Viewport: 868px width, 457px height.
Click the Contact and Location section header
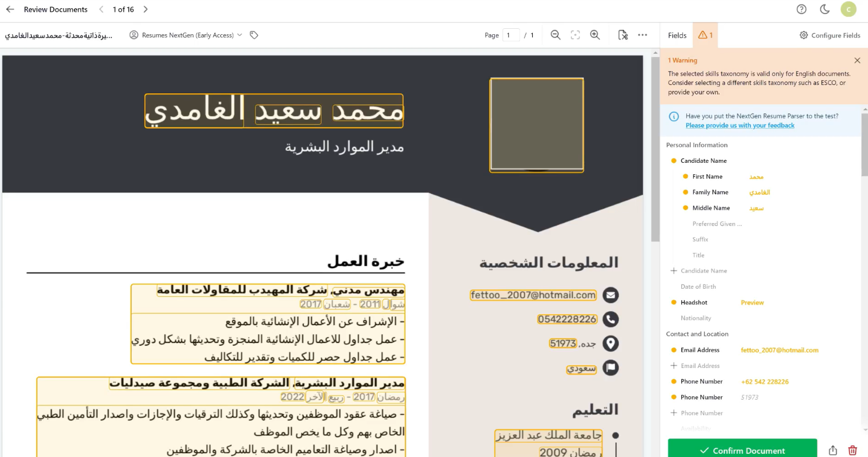(x=697, y=334)
